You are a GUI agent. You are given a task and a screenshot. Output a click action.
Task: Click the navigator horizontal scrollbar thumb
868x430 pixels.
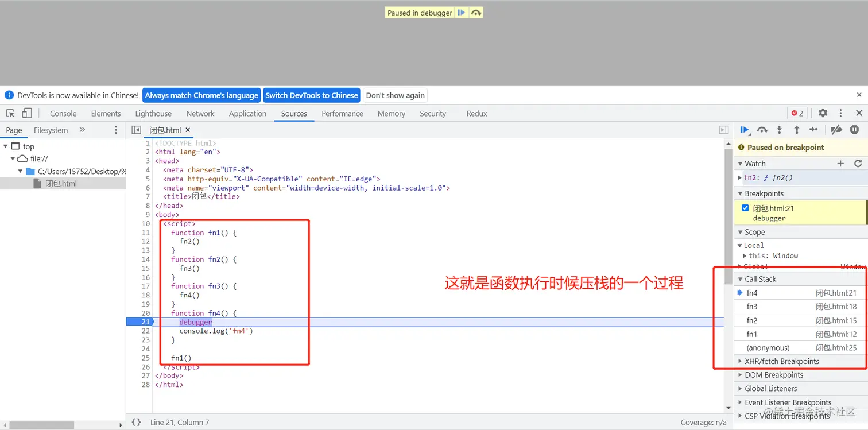pos(42,425)
